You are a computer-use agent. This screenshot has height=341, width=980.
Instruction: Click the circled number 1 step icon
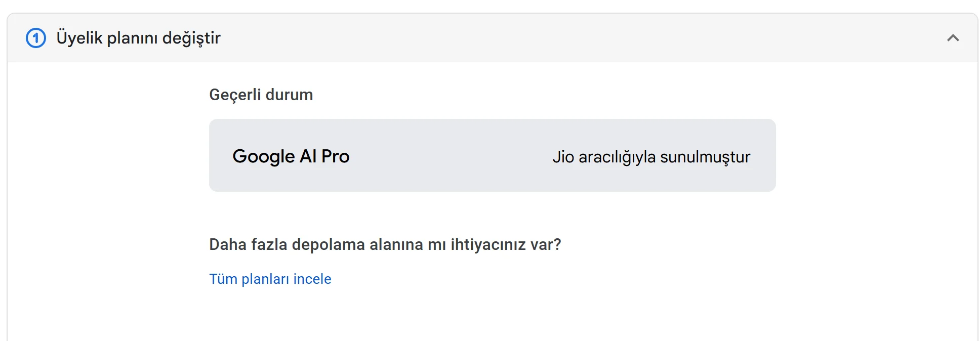coord(36,38)
